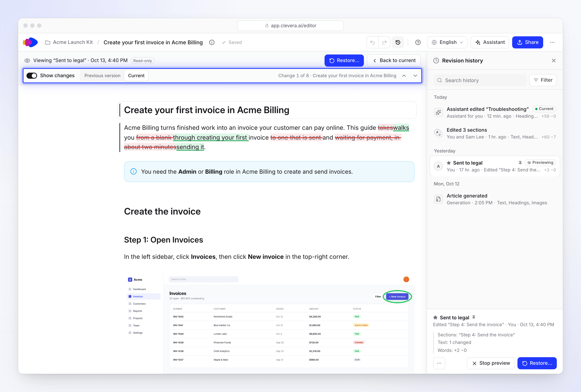The height and width of the screenshot is (392, 581).
Task: Select the Sent to legal revision
Action: [495, 166]
